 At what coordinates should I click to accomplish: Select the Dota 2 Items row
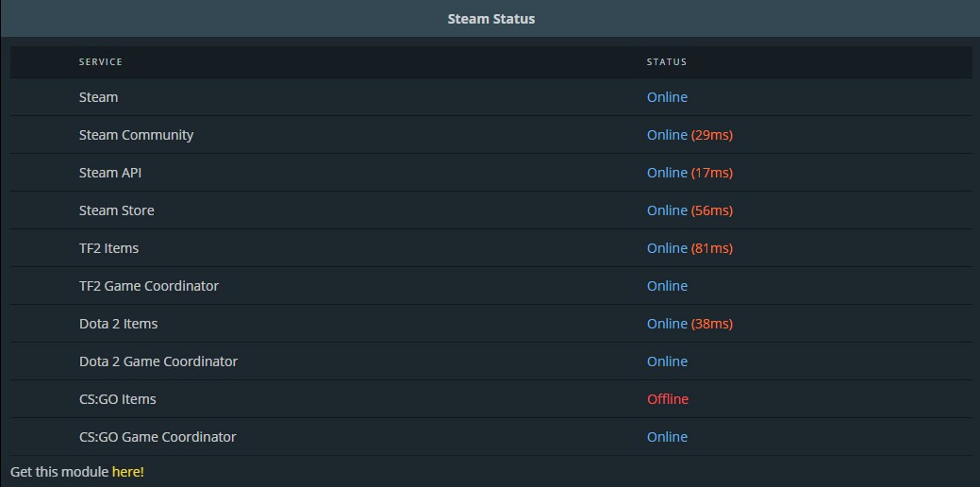(490, 323)
